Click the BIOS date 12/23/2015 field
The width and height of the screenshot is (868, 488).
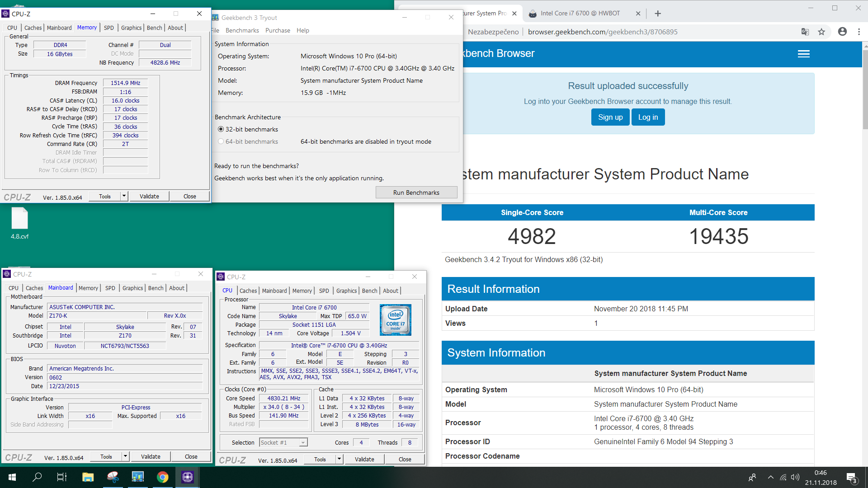click(125, 386)
